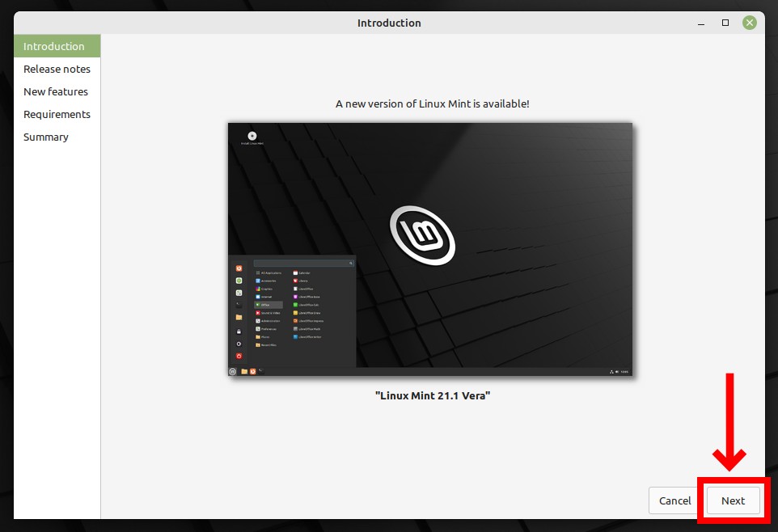Select the Introduction page in the sidebar
The image size is (778, 532).
pos(57,46)
